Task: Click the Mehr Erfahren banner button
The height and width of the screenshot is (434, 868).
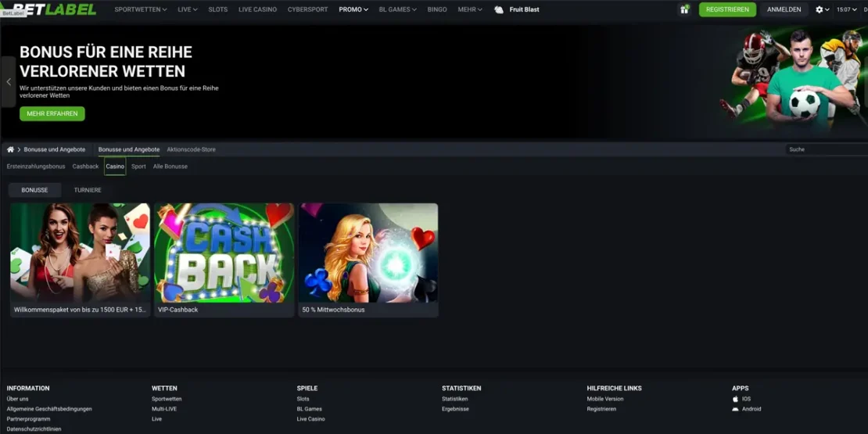Action: tap(52, 113)
